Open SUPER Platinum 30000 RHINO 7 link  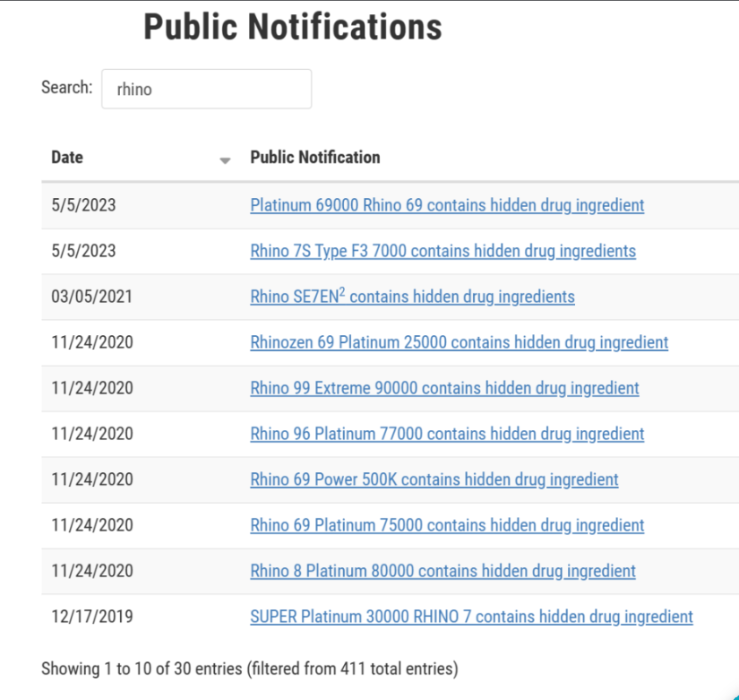471,617
